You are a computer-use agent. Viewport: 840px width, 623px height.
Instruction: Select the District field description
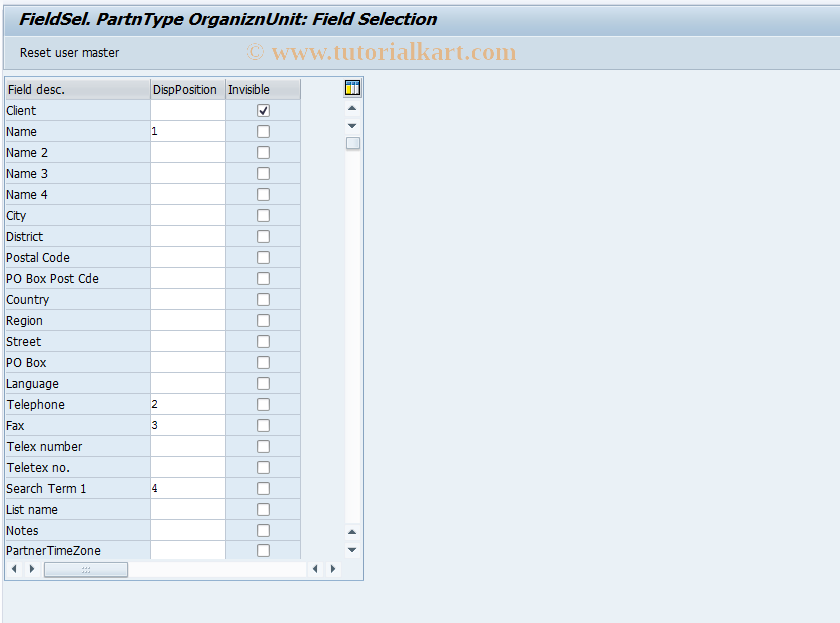coord(78,236)
